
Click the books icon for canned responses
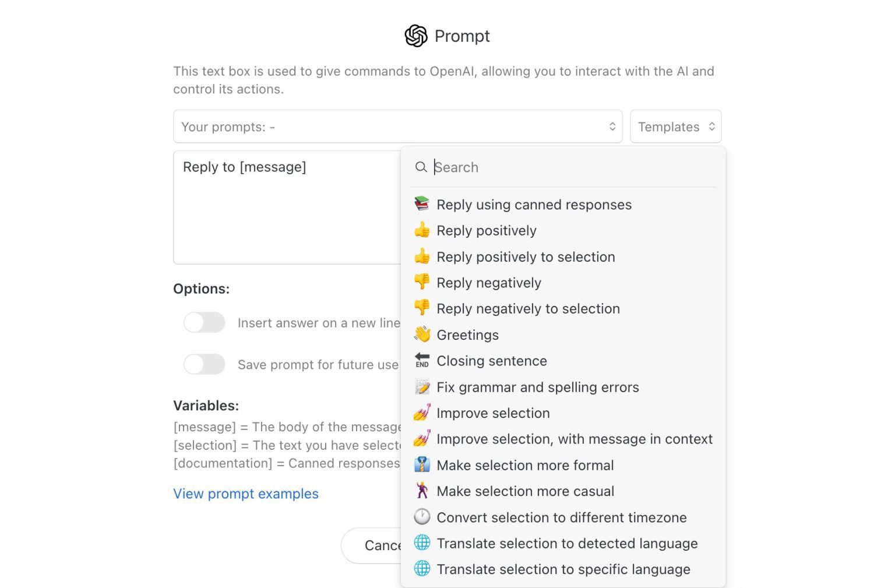pyautogui.click(x=422, y=204)
